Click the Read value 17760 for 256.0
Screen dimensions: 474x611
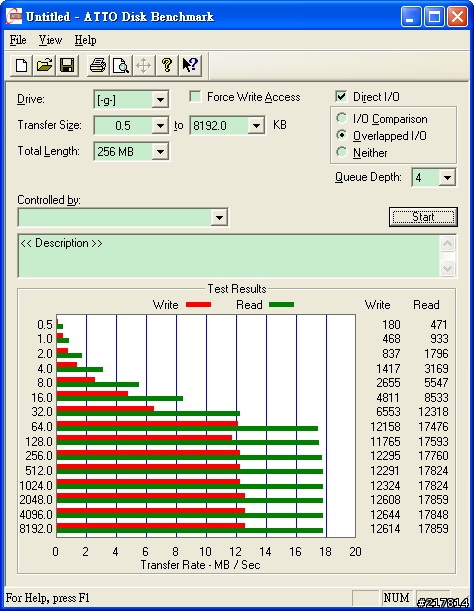click(433, 456)
